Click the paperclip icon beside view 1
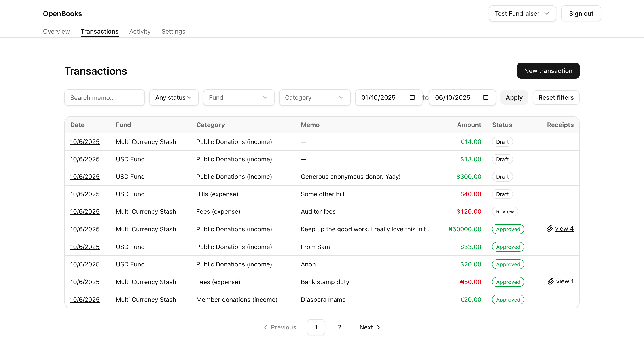Viewport: 644px width, 363px height. [x=551, y=281]
